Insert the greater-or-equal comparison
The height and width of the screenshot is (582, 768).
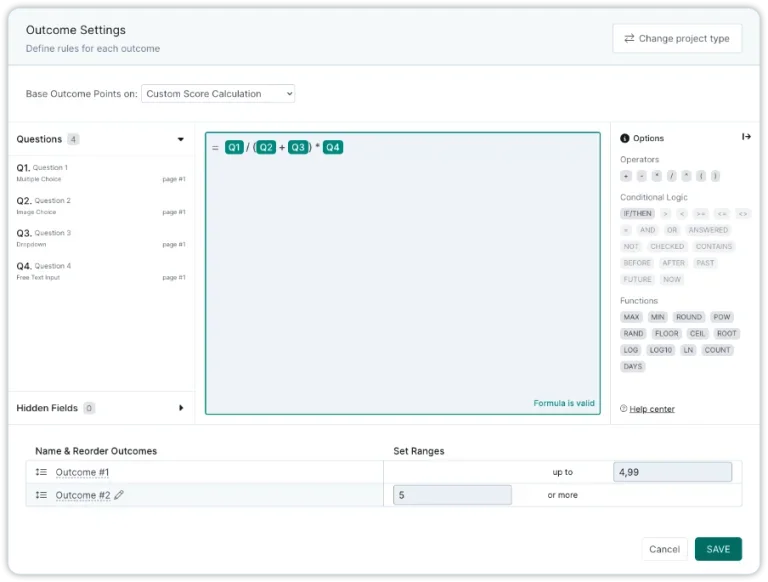click(701, 214)
